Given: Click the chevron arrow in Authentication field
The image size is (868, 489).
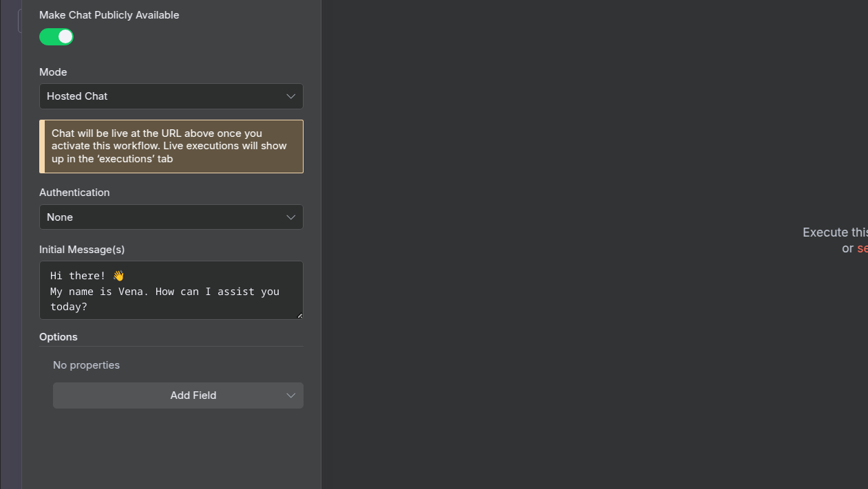Looking at the screenshot, I should pyautogui.click(x=290, y=217).
